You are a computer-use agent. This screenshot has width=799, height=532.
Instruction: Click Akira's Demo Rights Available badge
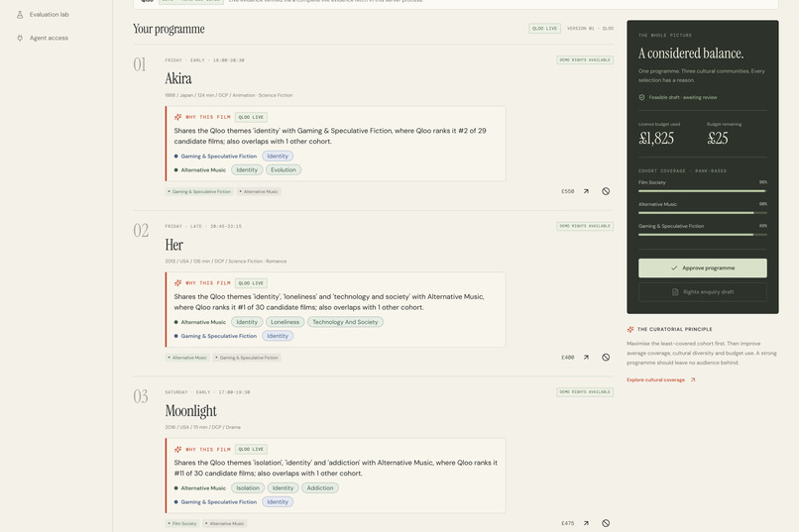585,60
